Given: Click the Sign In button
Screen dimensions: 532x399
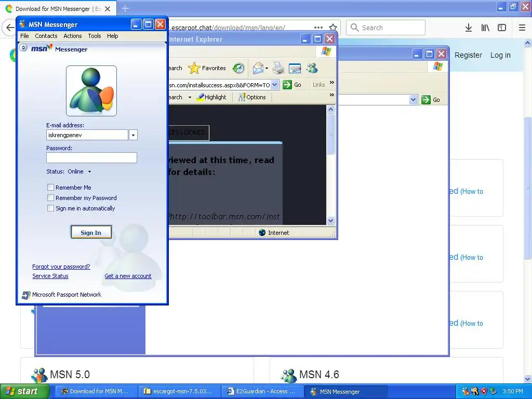Looking at the screenshot, I should tap(91, 232).
